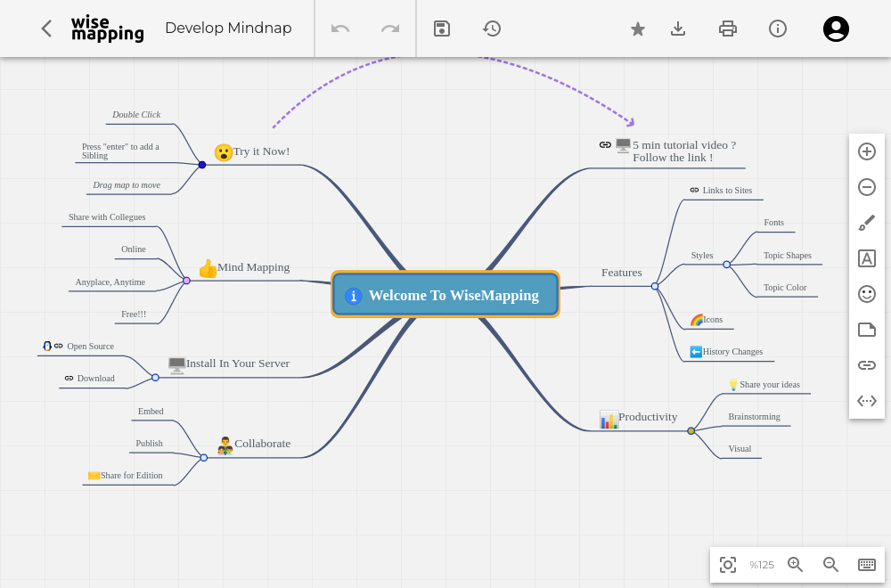Click the back arrow to leave editor

[x=46, y=29]
